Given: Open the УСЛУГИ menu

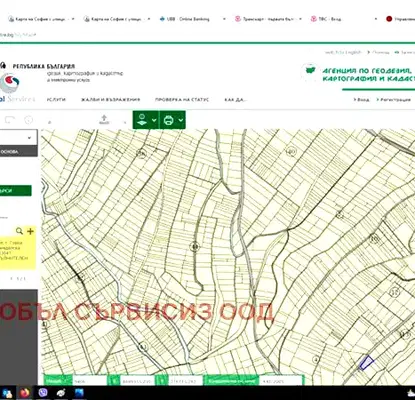Looking at the screenshot, I should point(56,100).
